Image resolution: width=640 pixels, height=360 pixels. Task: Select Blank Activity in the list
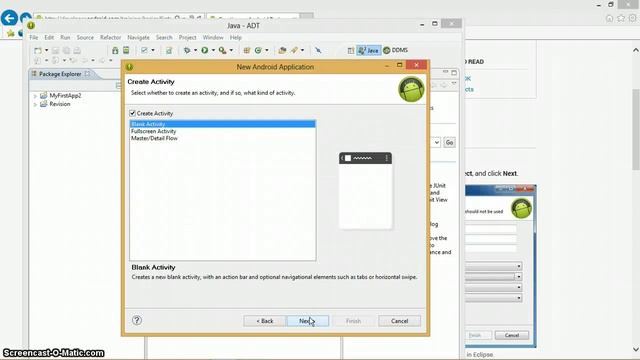click(222, 124)
